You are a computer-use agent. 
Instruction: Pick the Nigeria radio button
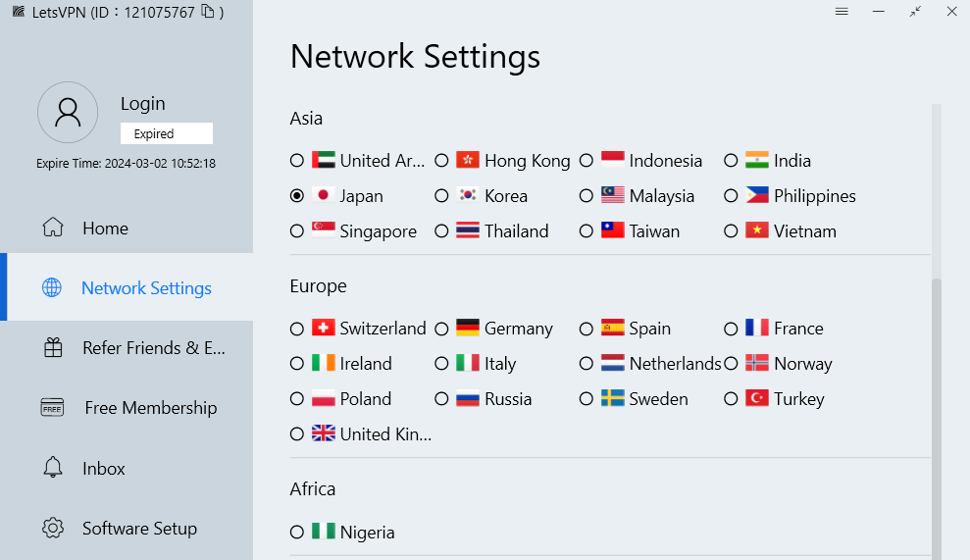click(x=297, y=533)
